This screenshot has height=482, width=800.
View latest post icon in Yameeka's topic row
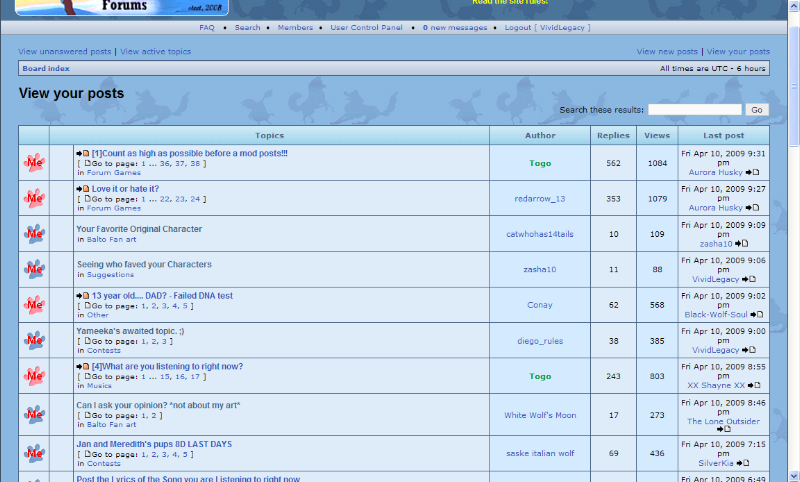[749, 350]
